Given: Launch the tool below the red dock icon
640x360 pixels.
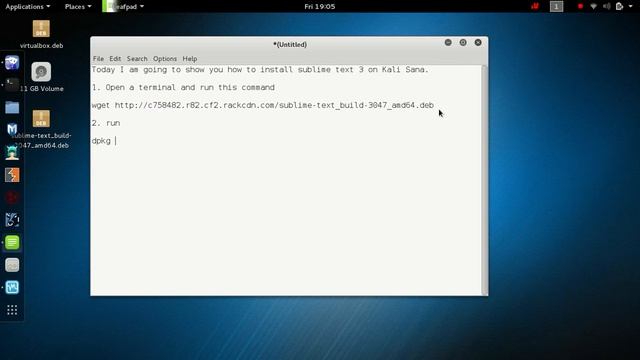Looking at the screenshot, I should click(12, 220).
